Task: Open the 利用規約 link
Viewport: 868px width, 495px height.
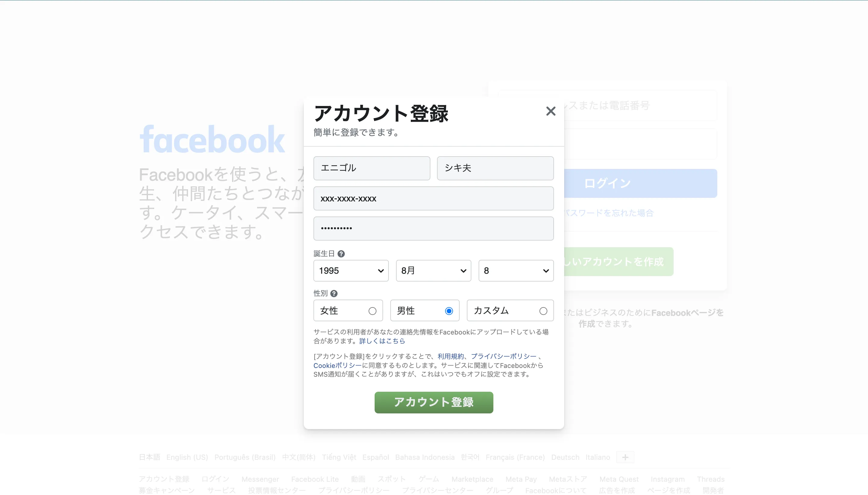Action: (451, 356)
